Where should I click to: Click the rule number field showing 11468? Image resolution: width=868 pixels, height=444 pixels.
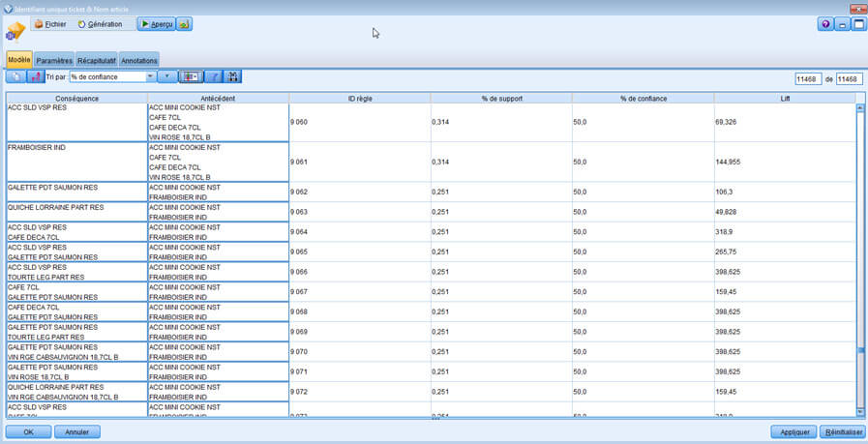coord(808,79)
